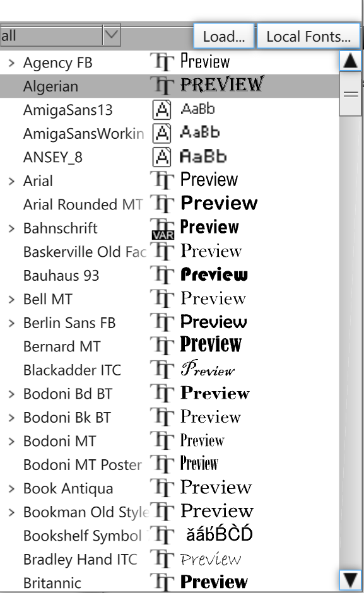Click the Bernard MT preview sample
Screen dimensions: 364x593
point(211,344)
